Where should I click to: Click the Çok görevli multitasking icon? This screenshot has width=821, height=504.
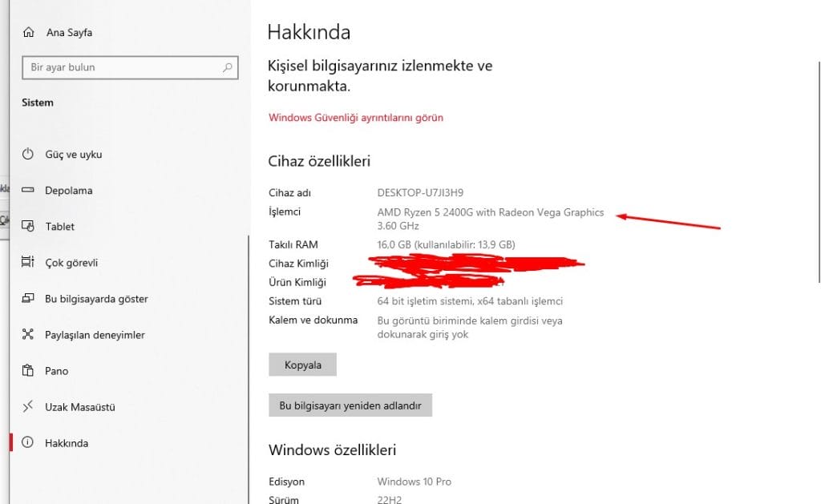[x=28, y=263]
